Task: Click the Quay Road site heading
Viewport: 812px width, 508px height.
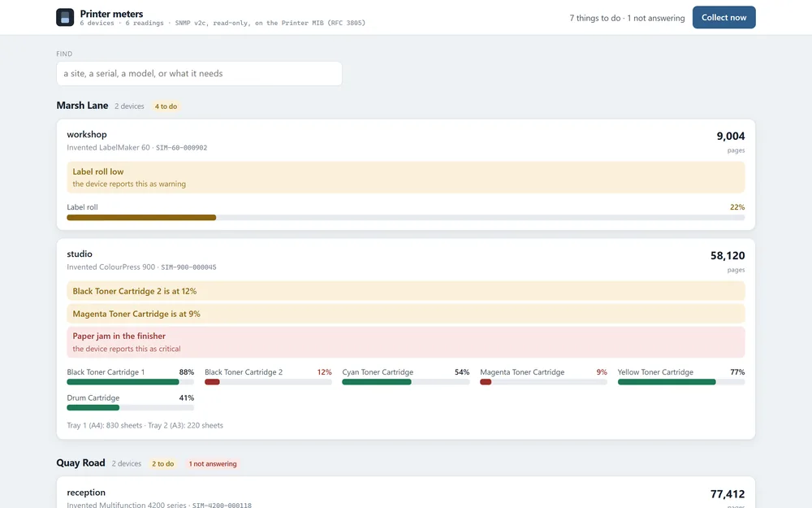Action: [80, 463]
